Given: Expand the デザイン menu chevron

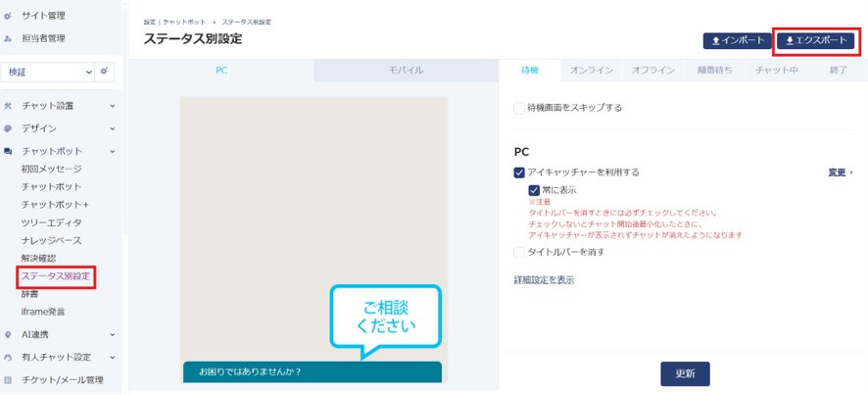Looking at the screenshot, I should click(113, 128).
